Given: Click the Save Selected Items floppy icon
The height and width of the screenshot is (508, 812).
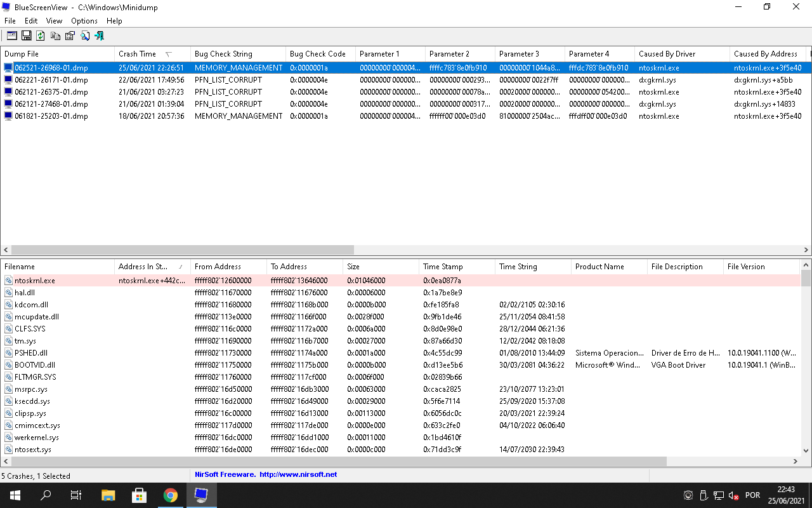Looking at the screenshot, I should [x=27, y=36].
